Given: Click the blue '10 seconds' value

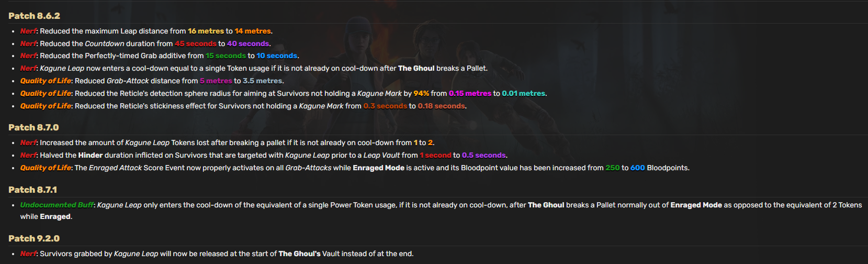Looking at the screenshot, I should click(x=277, y=56).
